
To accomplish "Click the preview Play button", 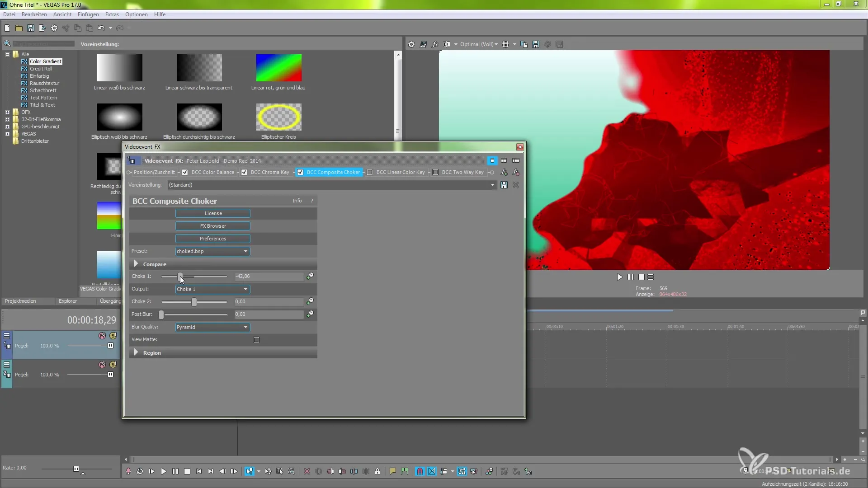I will click(x=619, y=277).
